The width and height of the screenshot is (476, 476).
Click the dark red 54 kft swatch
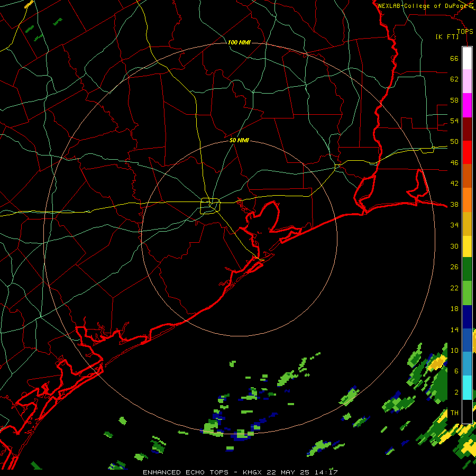coord(467,129)
